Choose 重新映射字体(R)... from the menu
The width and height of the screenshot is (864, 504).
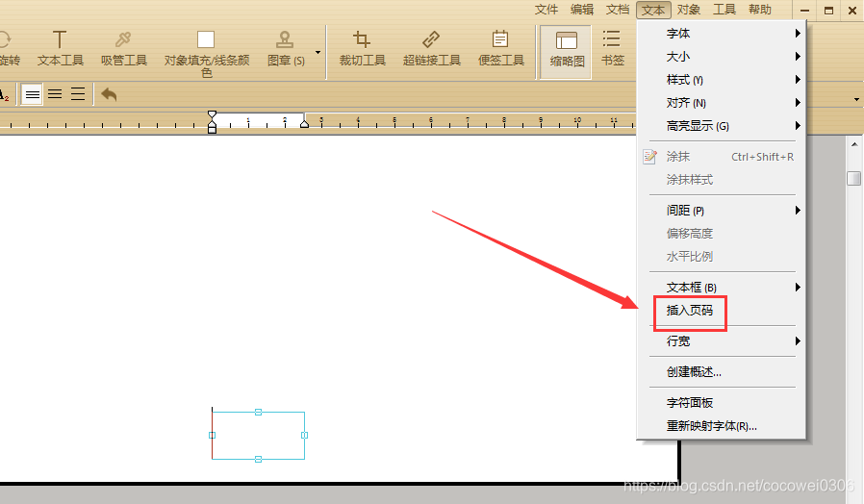coord(722,426)
